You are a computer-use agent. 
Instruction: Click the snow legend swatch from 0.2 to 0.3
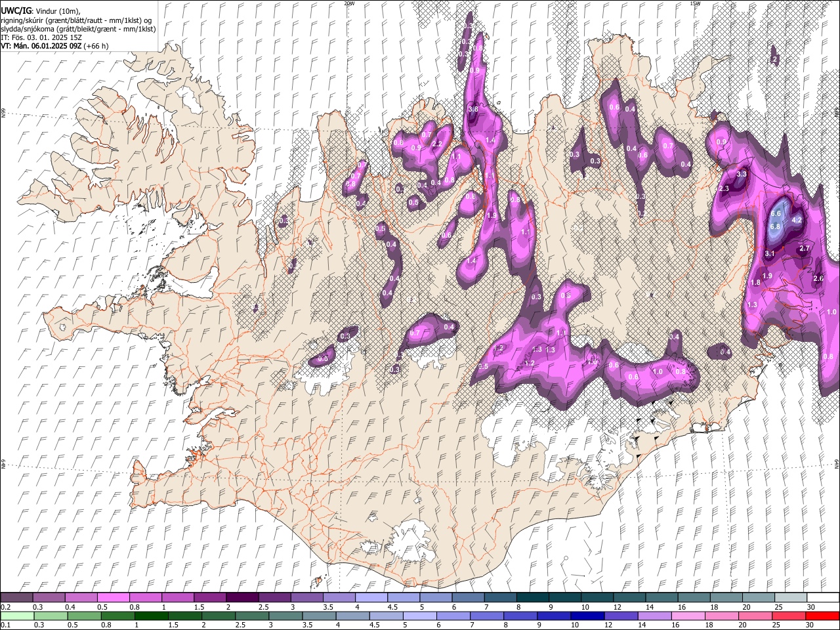[x=16, y=597]
